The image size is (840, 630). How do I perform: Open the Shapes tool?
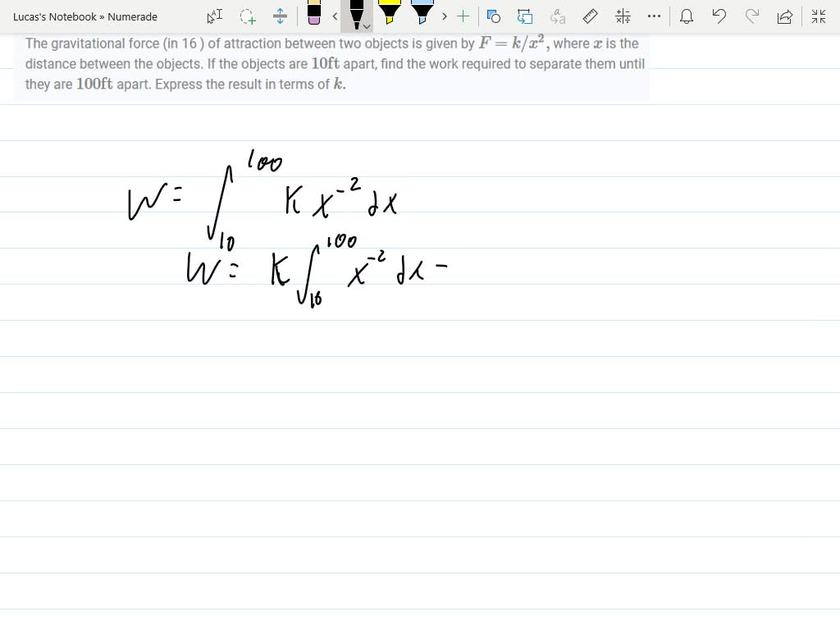coord(494,16)
